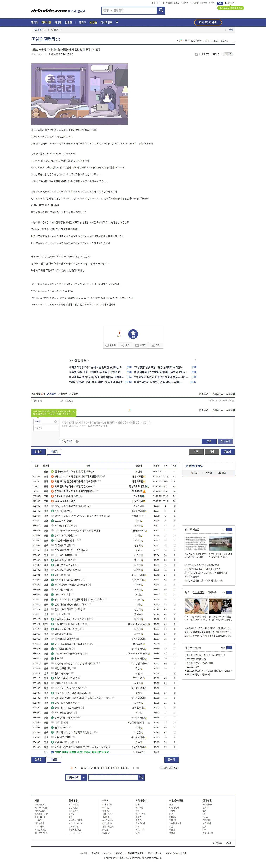Viewport: 266px width, 868px height.
Task: Click the search magnifier icon in header
Action: click(x=161, y=10)
